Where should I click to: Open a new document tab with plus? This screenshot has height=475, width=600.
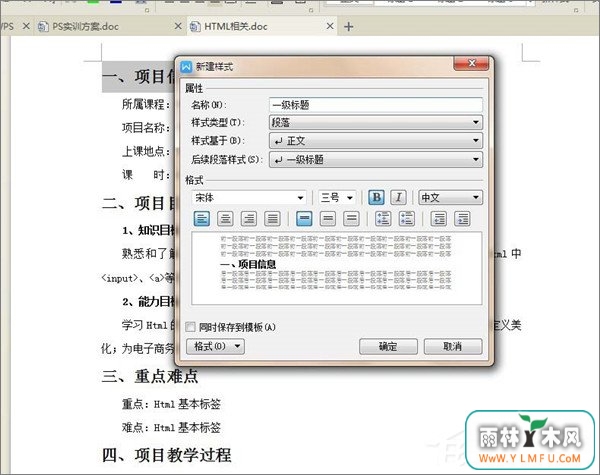coord(349,26)
